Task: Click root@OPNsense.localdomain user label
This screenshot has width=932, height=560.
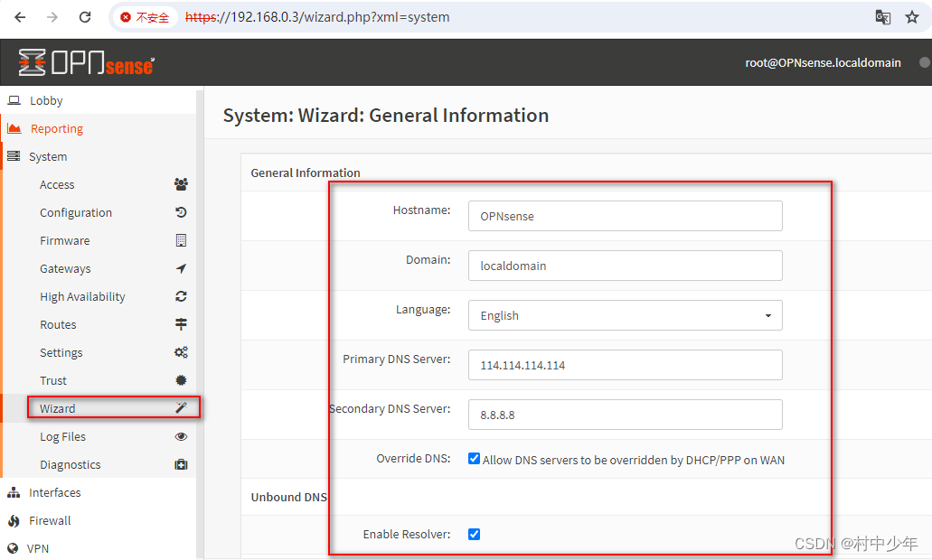Action: (x=823, y=62)
